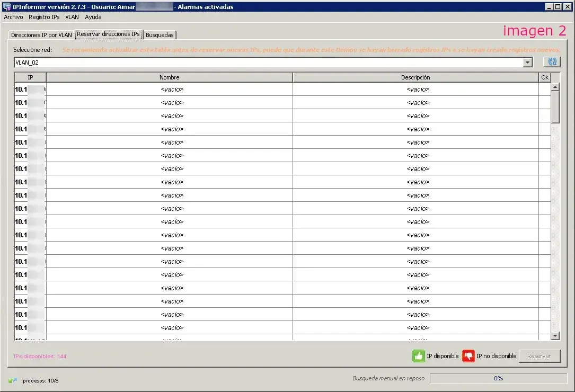Click the refresh table icon beside the network dropdown
Viewport: 575px width, 392px height.
click(551, 62)
